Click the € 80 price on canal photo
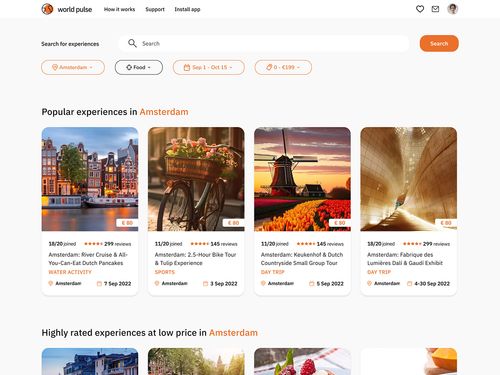500x375 pixels. 127,223
